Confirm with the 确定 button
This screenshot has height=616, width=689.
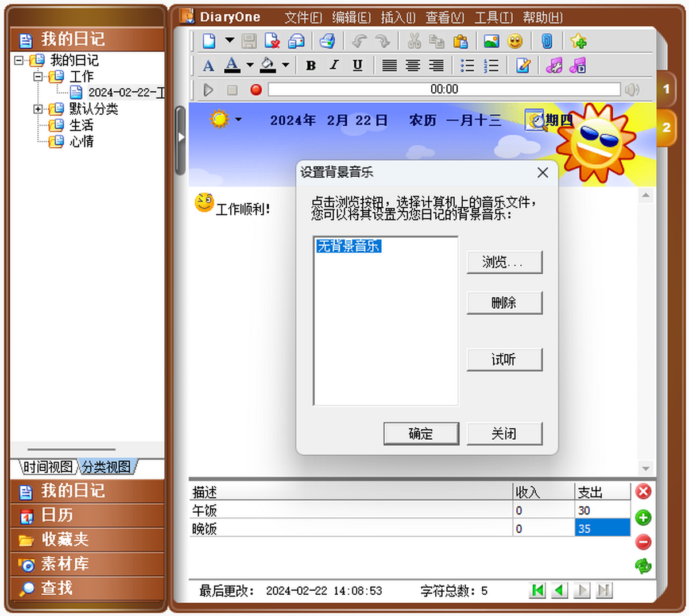tap(421, 433)
